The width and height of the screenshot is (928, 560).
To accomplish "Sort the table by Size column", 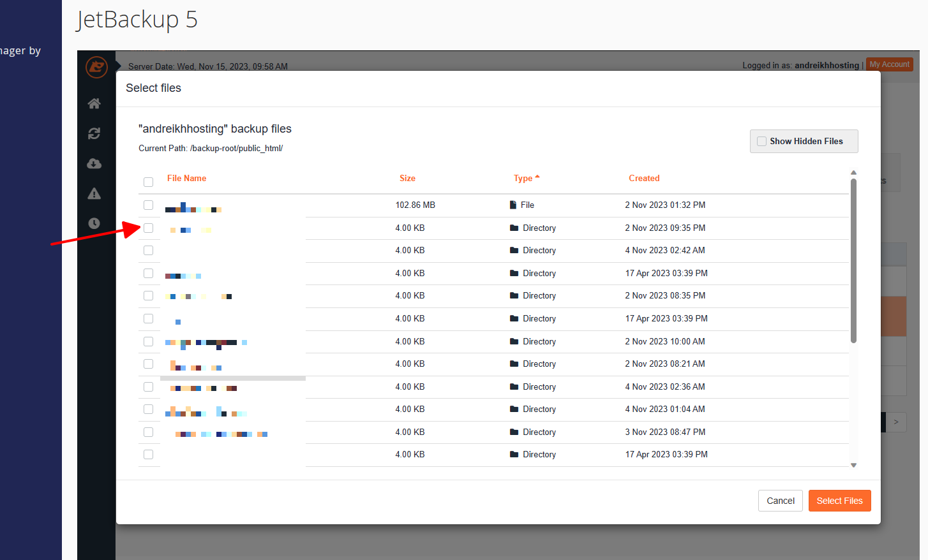I will click(407, 178).
